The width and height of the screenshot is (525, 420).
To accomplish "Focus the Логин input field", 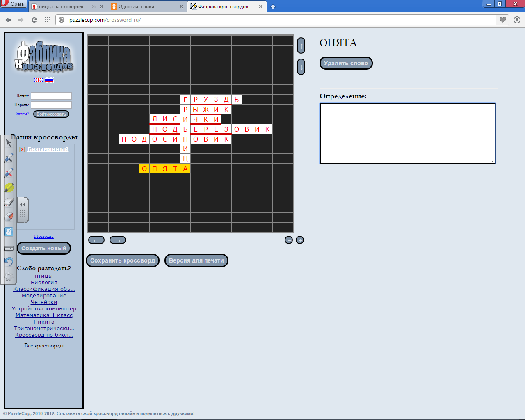I will pyautogui.click(x=51, y=96).
